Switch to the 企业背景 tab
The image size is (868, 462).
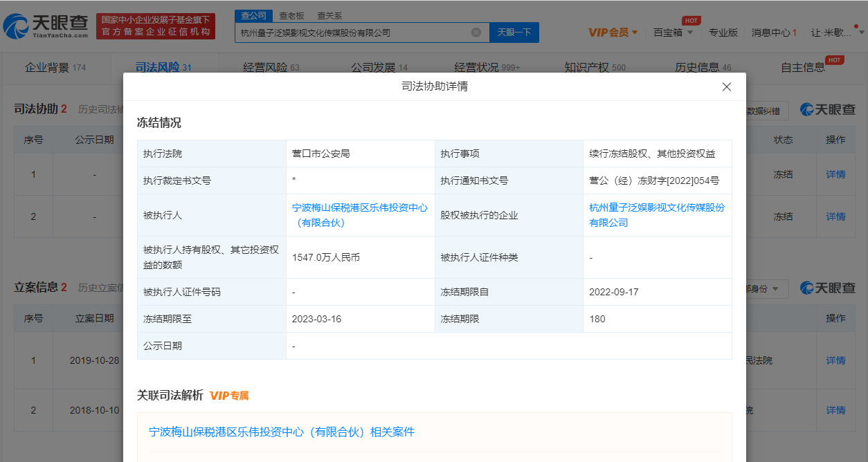tap(55, 67)
